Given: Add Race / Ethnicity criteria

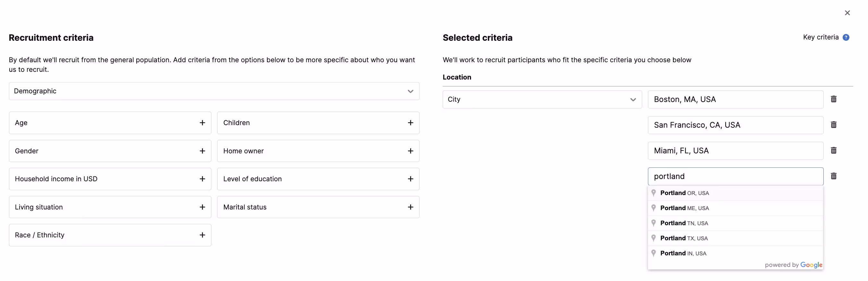Looking at the screenshot, I should click(x=202, y=235).
